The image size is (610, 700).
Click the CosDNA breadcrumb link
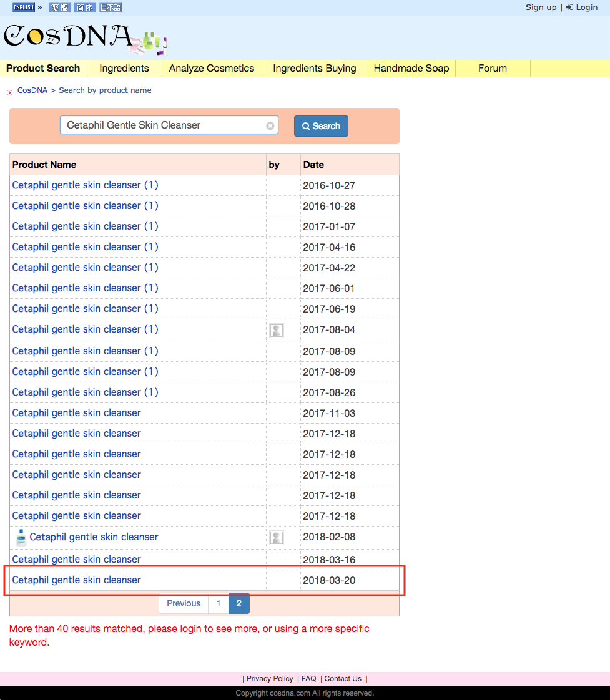click(32, 90)
